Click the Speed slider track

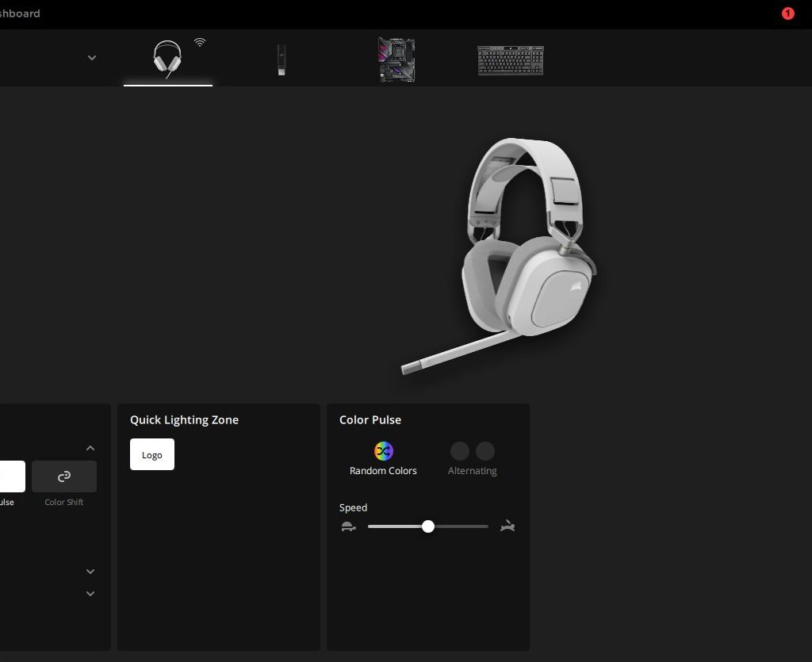click(x=460, y=526)
